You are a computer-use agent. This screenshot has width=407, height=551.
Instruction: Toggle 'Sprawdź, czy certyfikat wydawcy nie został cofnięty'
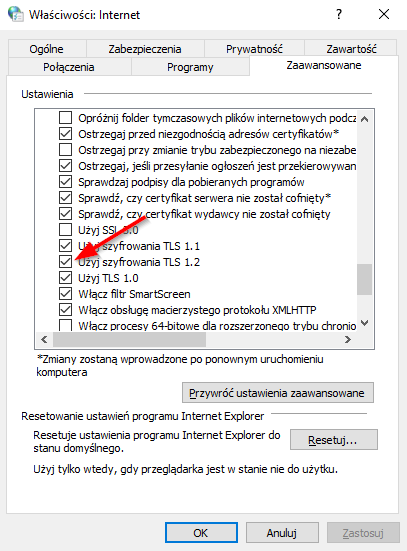[x=65, y=214]
